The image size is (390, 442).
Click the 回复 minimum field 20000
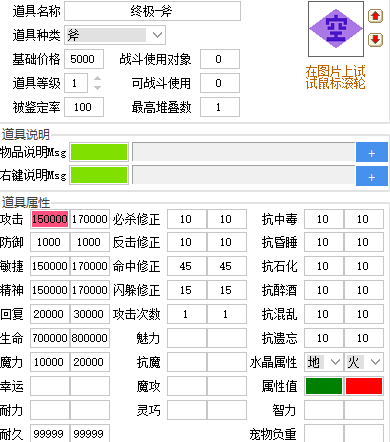coord(50,314)
